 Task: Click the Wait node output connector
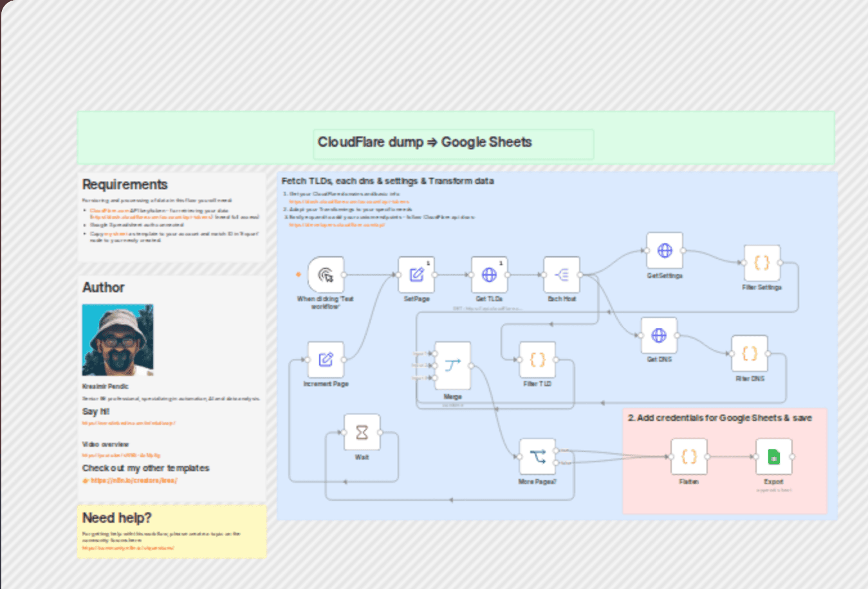[x=380, y=433]
